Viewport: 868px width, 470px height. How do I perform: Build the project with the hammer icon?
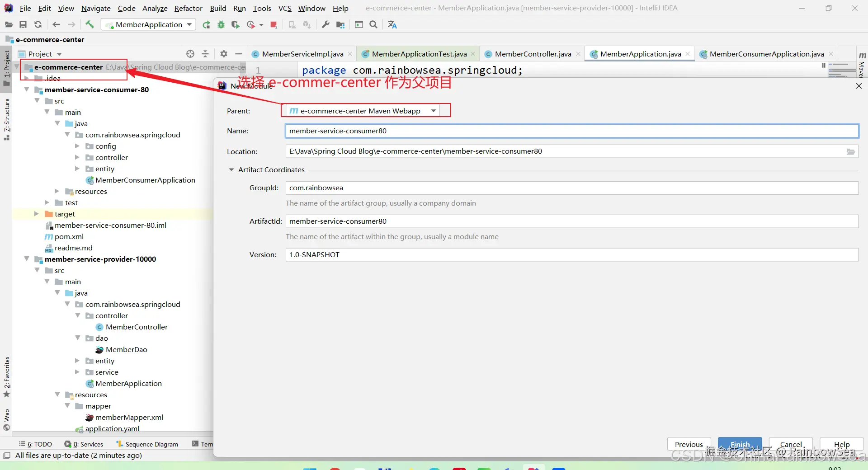(90, 24)
